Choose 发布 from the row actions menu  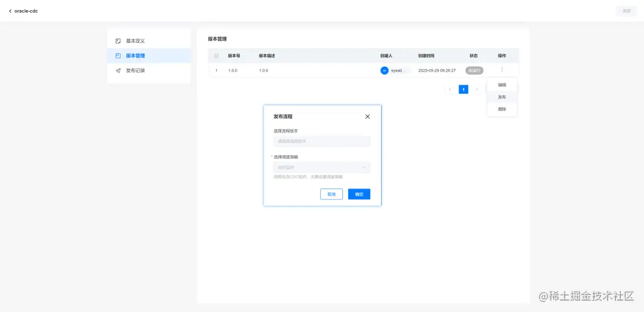pyautogui.click(x=502, y=97)
